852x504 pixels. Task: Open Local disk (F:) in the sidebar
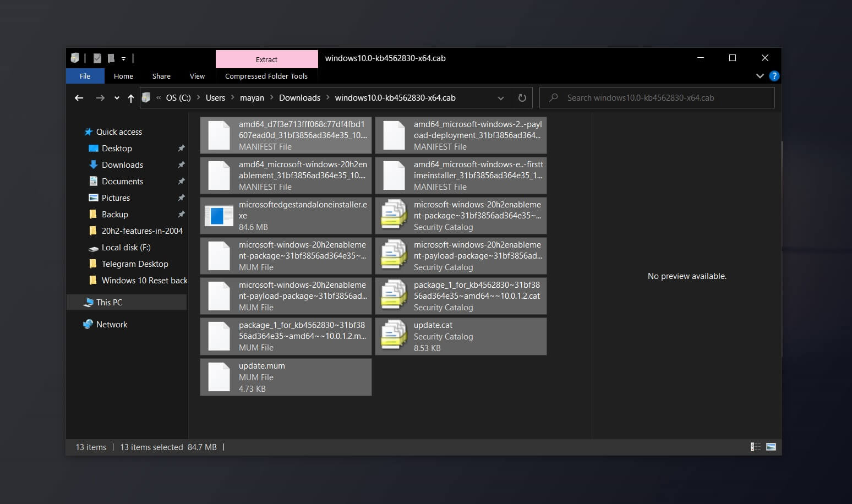tap(126, 248)
